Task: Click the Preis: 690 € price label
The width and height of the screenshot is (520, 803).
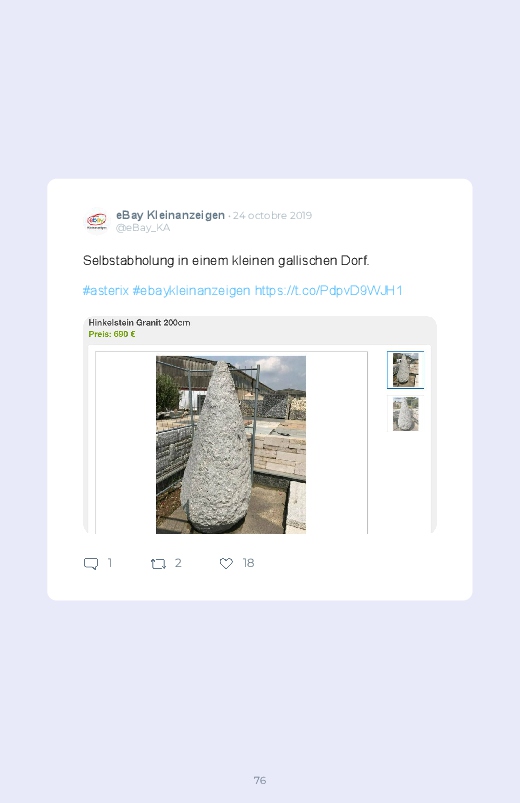Action: click(112, 334)
